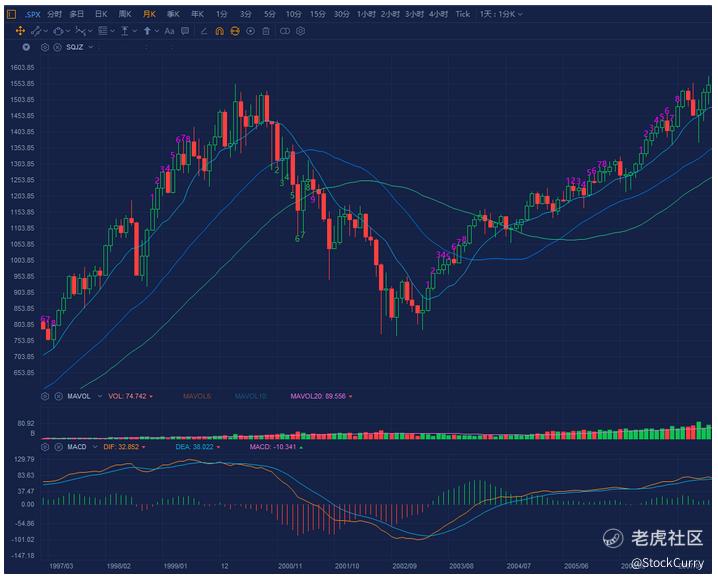Screen dimensions: 718x580
Task: Select the 3小时 interval
Action: point(414,14)
